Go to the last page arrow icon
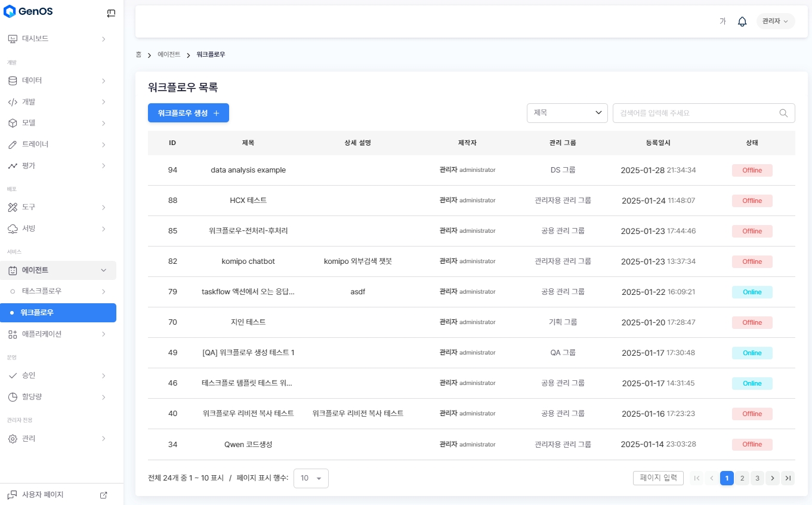Viewport: 812px width, 505px height. pos(788,478)
